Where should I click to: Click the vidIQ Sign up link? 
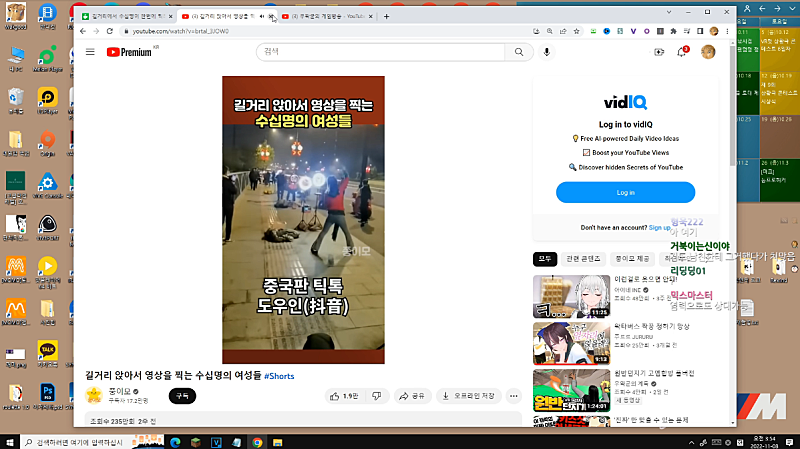(x=659, y=228)
